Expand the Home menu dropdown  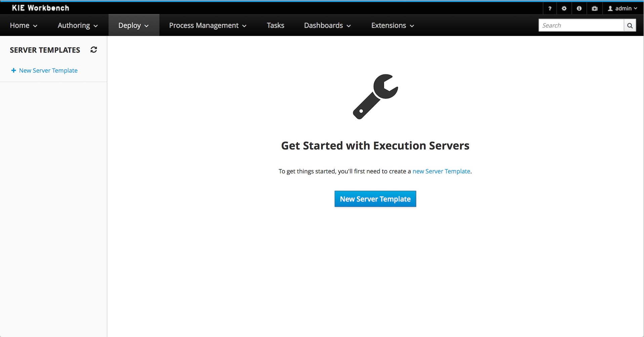[x=24, y=26]
